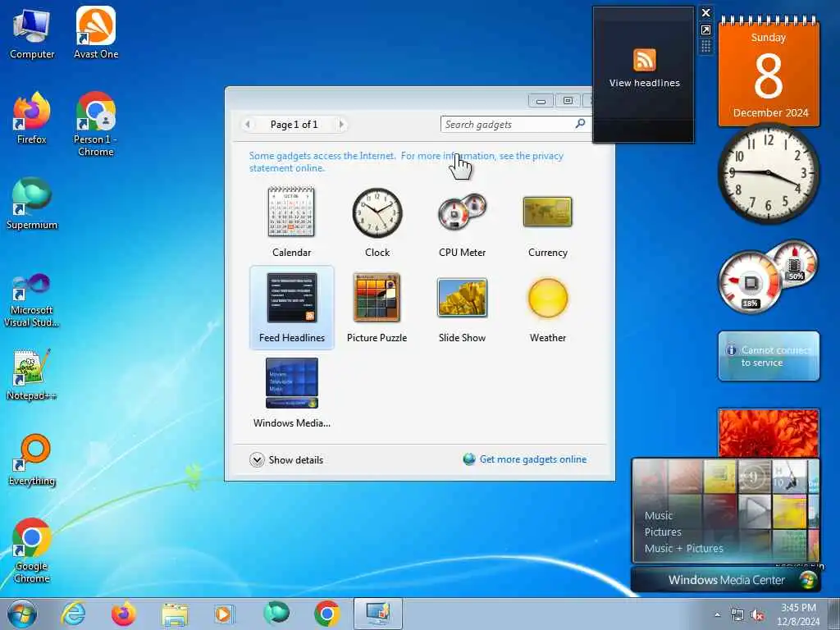
Task: Open the taskbar clock showing 3:45 PM
Action: pos(798,614)
